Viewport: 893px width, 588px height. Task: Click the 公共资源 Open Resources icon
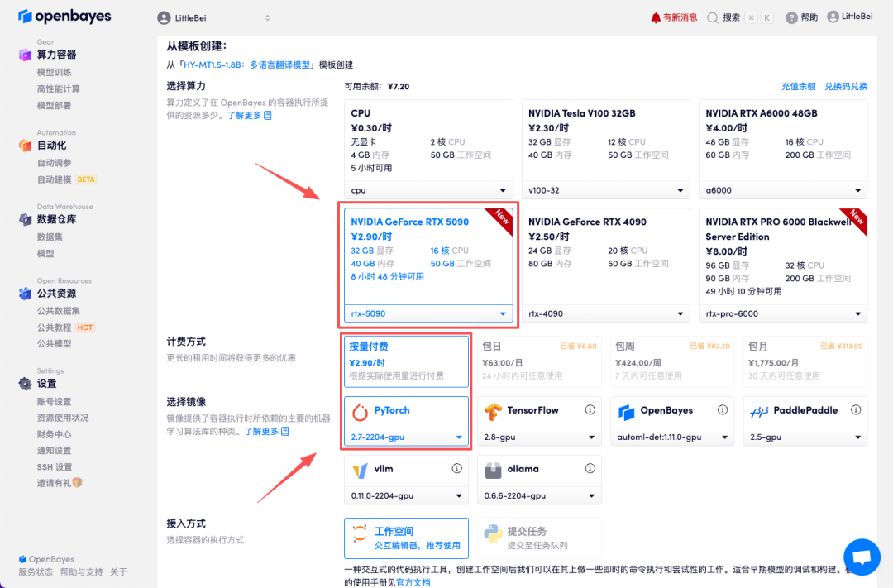[x=26, y=293]
